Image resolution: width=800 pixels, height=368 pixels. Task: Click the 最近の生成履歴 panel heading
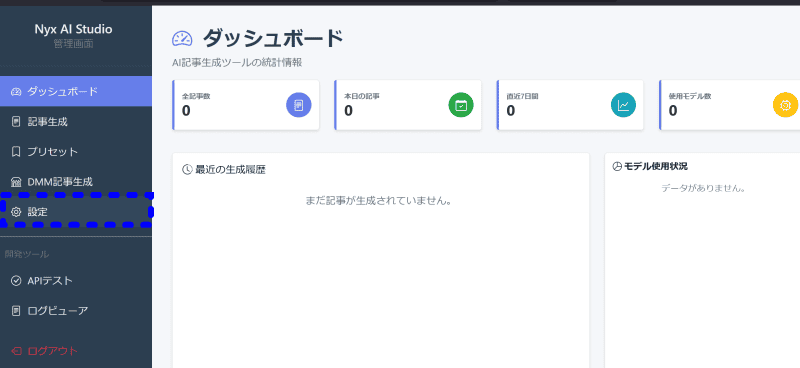[x=224, y=170]
